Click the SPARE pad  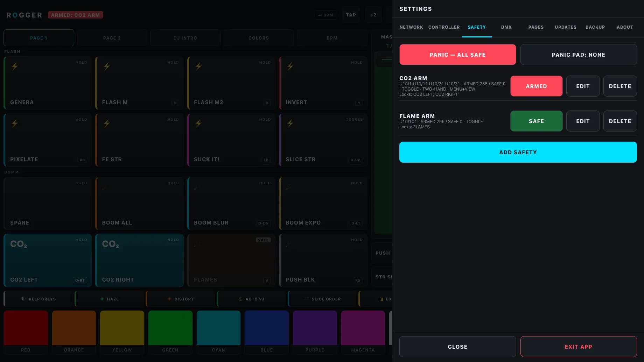pos(48,204)
